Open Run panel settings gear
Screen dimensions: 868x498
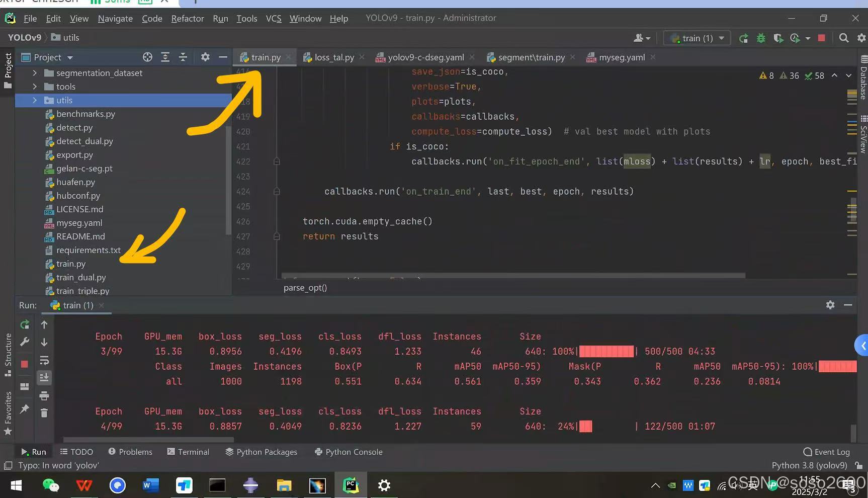(x=830, y=305)
